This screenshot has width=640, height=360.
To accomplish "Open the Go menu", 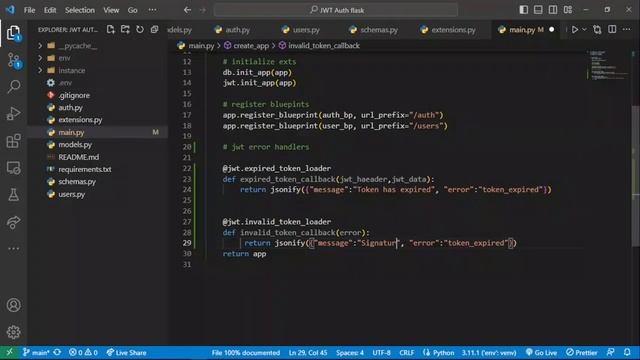I will click(132, 10).
